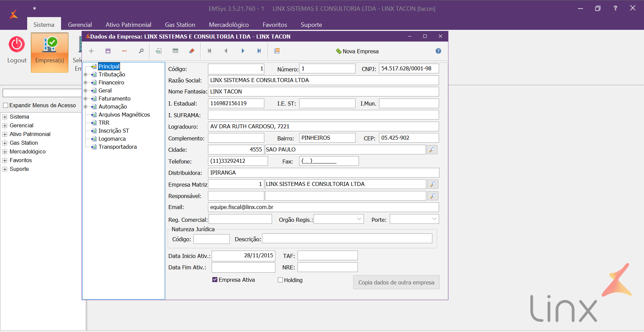Click the Logout power icon

pyautogui.click(x=17, y=45)
